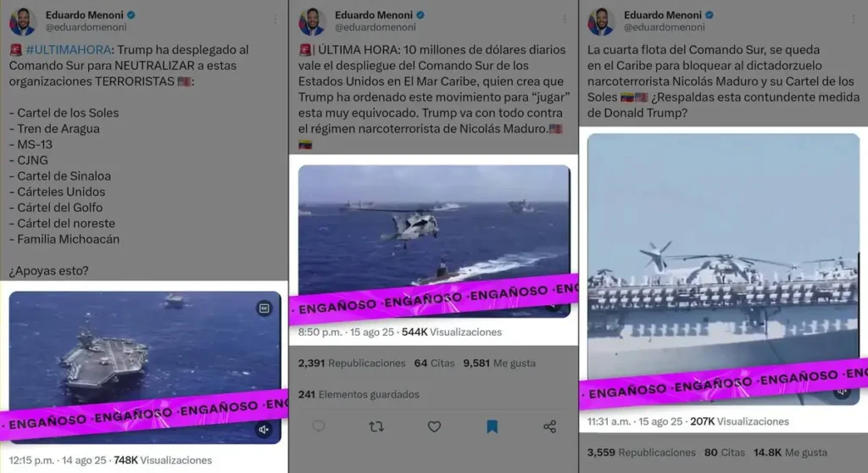Click the retweet icon under the middle tweet

[376, 426]
